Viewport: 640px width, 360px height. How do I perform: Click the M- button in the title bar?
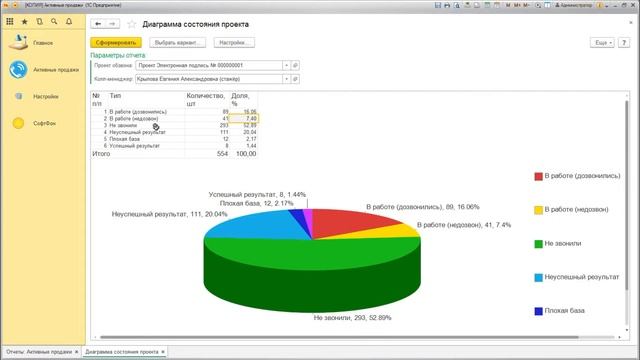(527, 5)
